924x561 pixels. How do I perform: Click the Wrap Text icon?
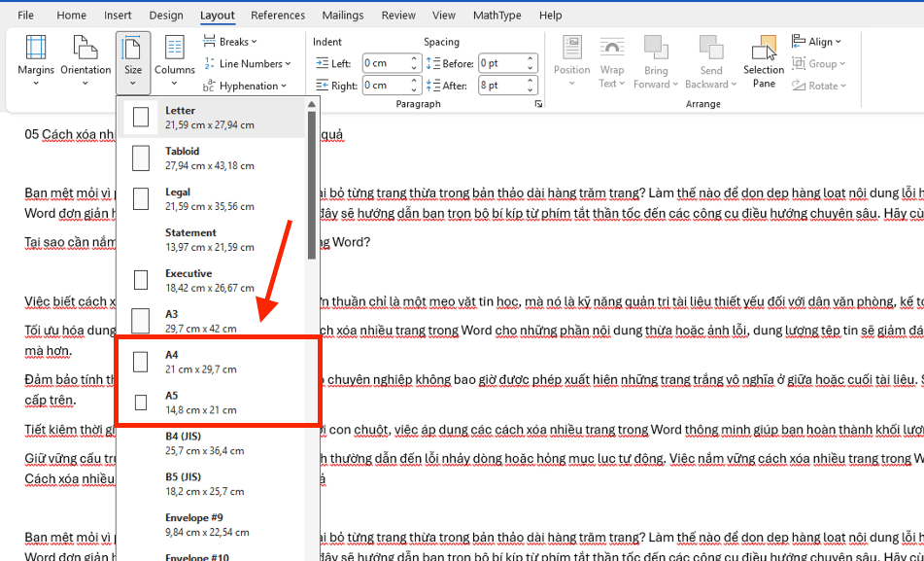click(612, 48)
